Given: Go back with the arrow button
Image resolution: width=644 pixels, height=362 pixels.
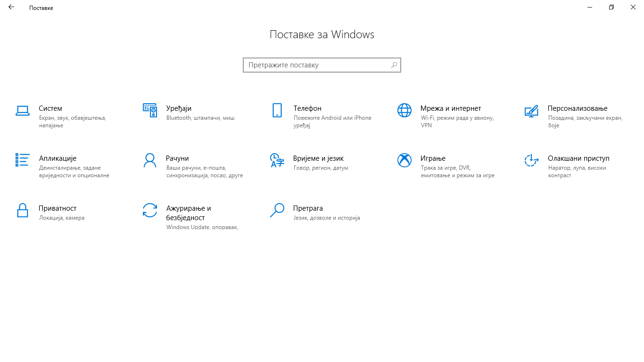Looking at the screenshot, I should pyautogui.click(x=11, y=7).
